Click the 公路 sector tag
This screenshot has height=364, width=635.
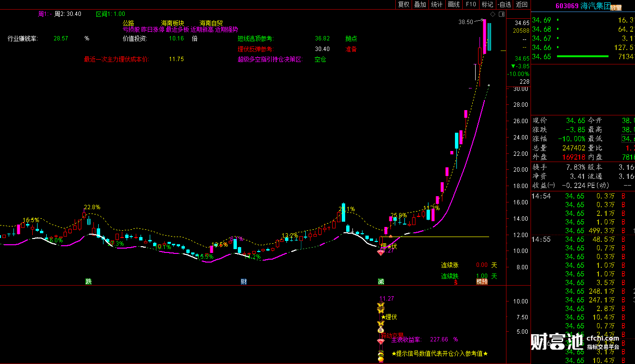pyautogui.click(x=128, y=23)
